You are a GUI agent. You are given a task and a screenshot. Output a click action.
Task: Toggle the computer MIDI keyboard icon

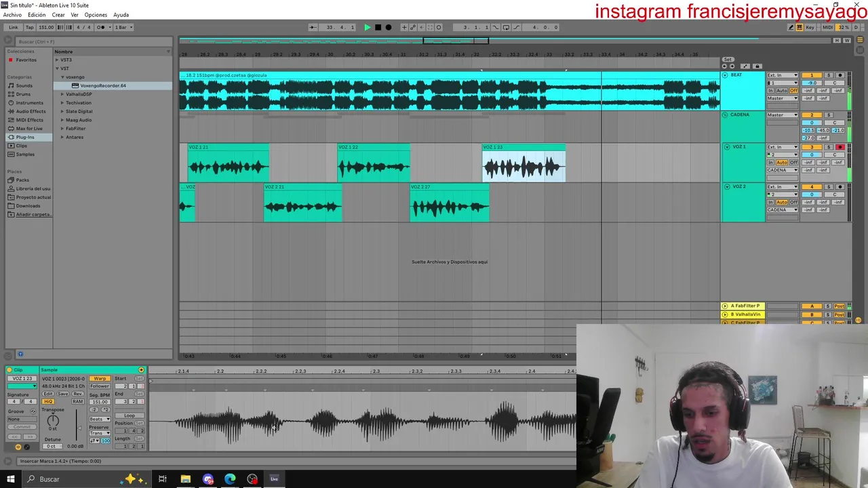point(800,27)
